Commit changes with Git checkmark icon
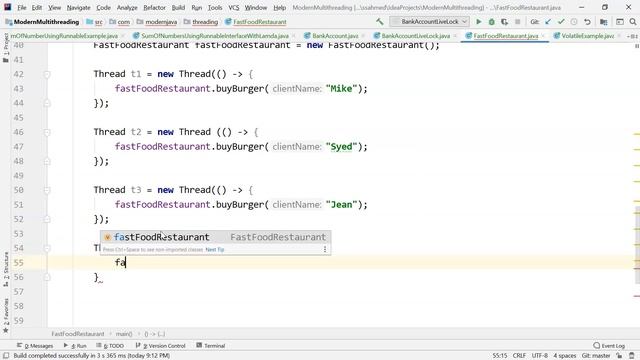The height and width of the screenshot is (360, 640). tap(561, 22)
